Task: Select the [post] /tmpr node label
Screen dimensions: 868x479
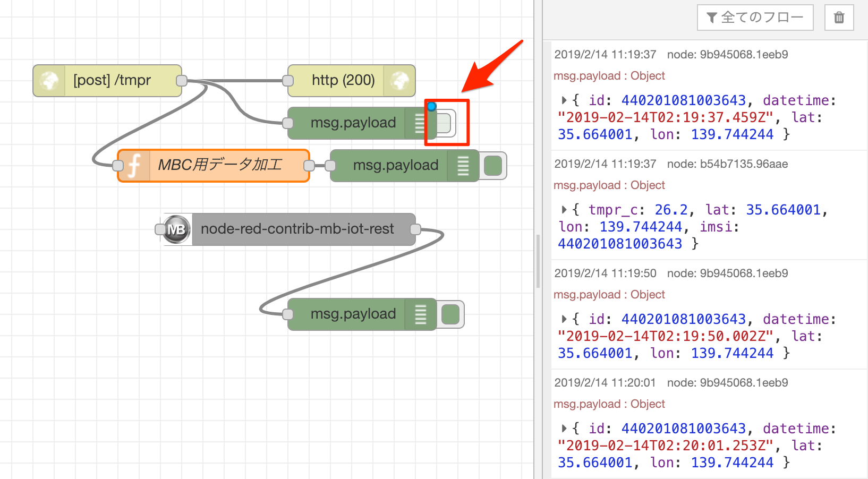Action: click(112, 80)
